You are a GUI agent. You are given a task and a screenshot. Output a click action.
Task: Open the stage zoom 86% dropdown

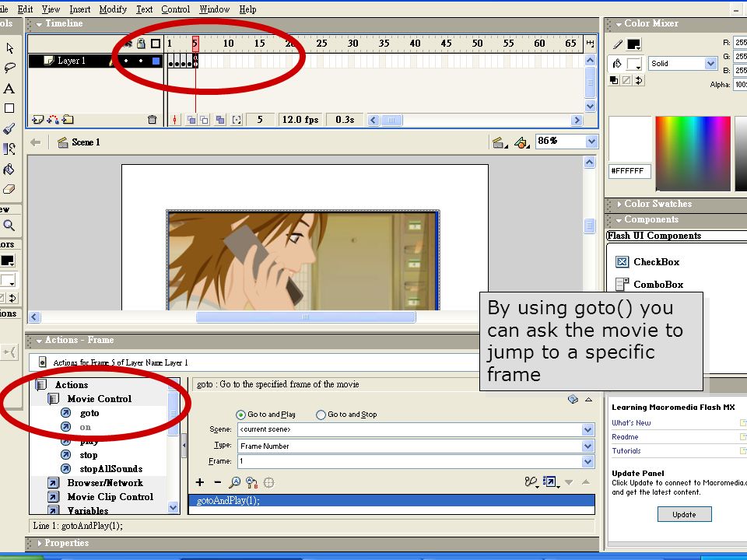point(591,142)
